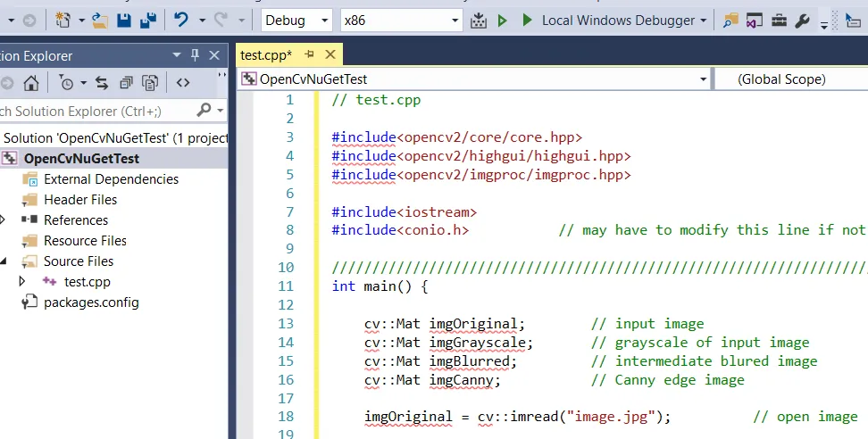The height and width of the screenshot is (439, 868).
Task: Click Sync with Active Document icon
Action: [x=102, y=83]
